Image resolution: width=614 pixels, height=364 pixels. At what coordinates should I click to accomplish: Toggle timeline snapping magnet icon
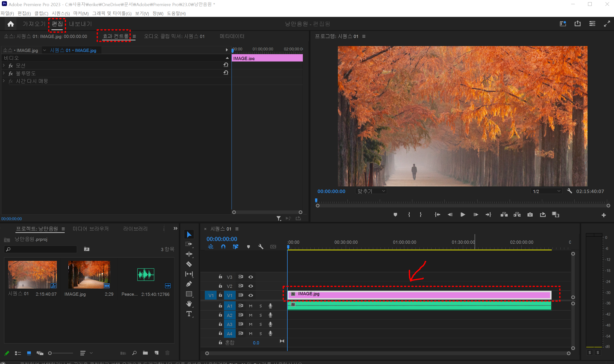(223, 246)
